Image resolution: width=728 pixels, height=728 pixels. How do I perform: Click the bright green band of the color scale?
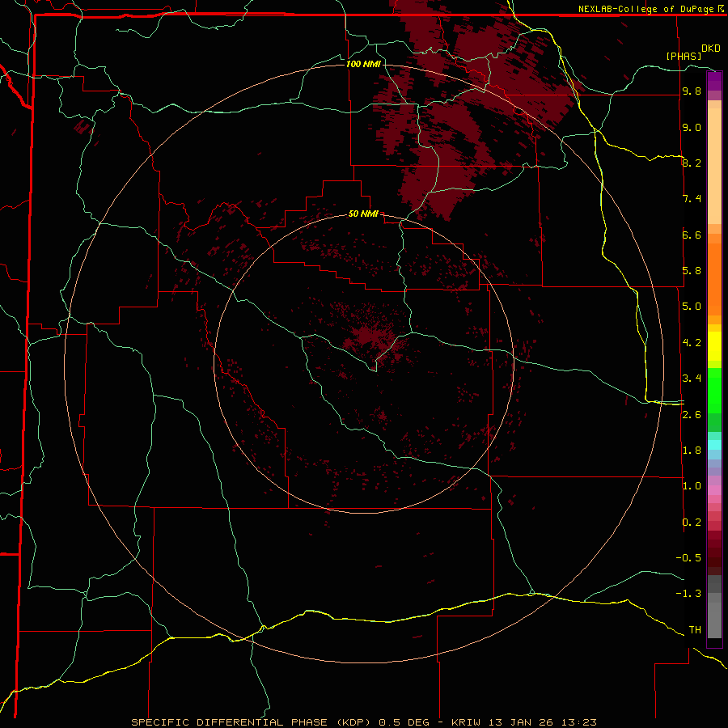[714, 391]
